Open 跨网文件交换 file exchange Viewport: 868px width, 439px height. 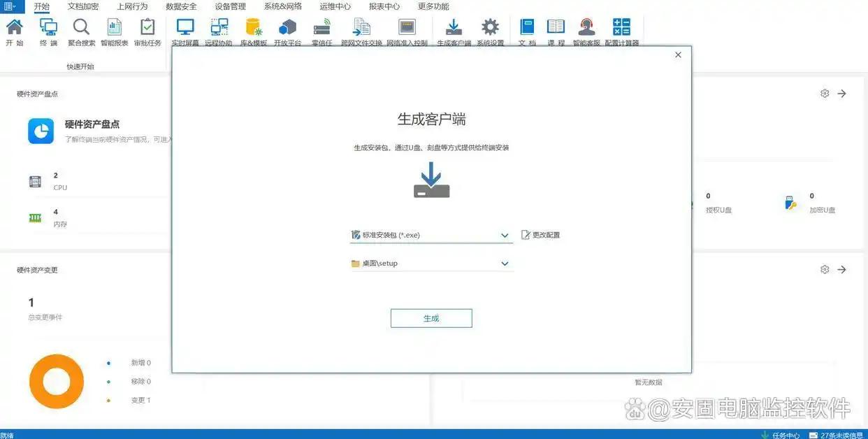pos(361,32)
